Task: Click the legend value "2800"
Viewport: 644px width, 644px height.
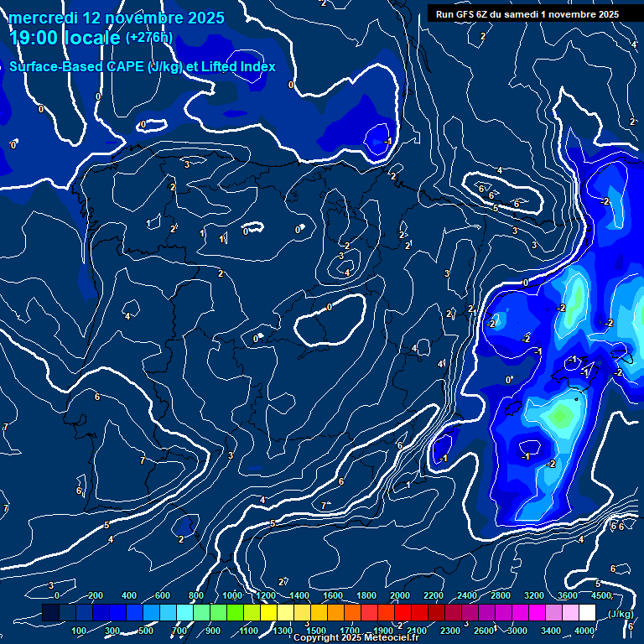Action: [501, 595]
